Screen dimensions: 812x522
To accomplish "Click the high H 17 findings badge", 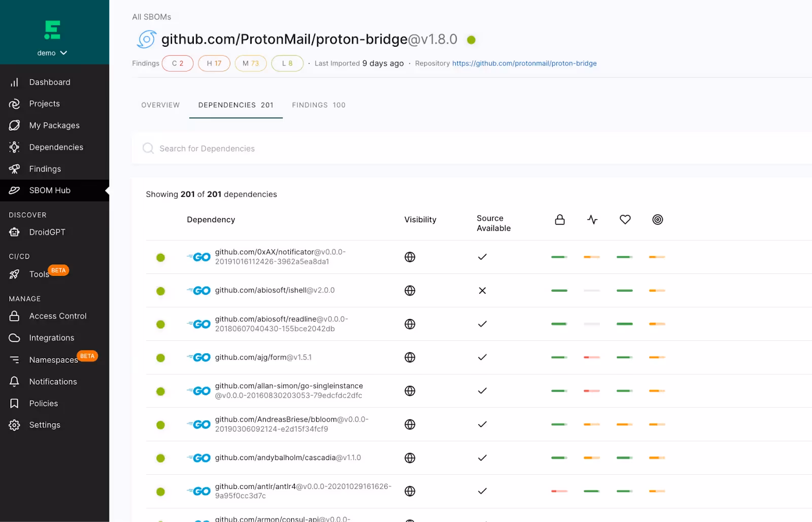I will coord(214,63).
